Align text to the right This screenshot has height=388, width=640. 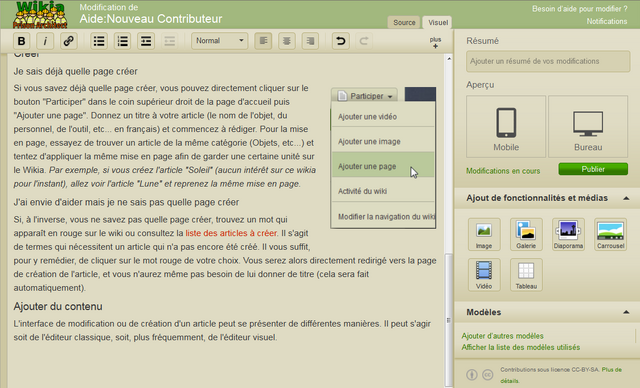coord(310,41)
